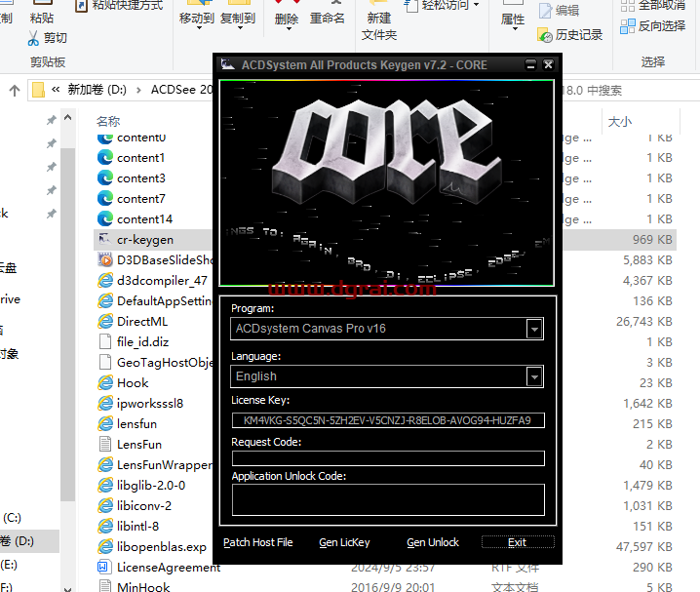Click New folder (新建文件夹) in the ribbon

click(x=379, y=25)
